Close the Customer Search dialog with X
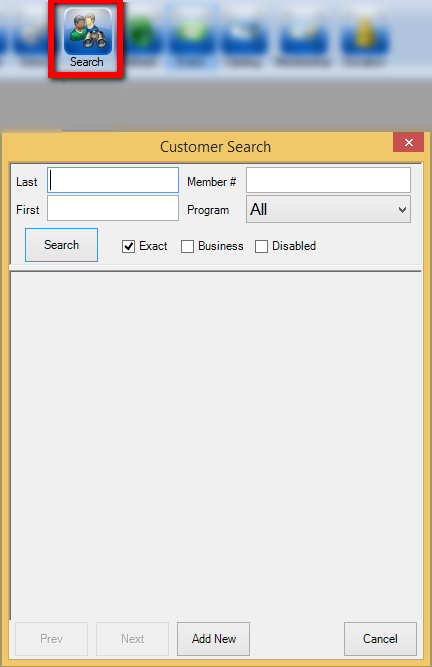 click(x=409, y=143)
